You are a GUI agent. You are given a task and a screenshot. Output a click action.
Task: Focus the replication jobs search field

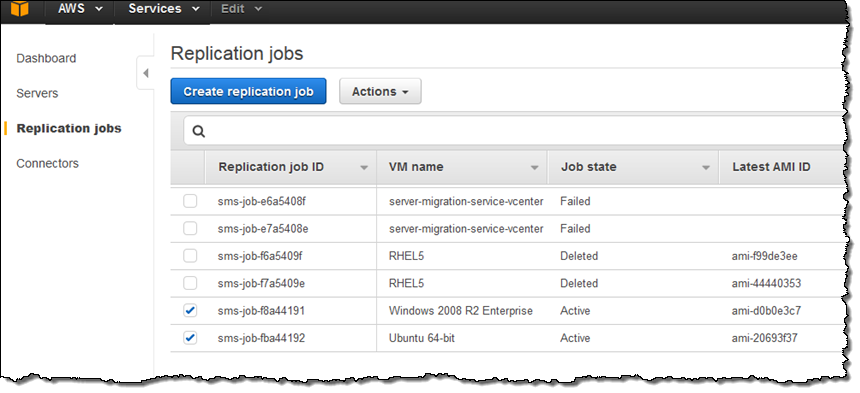[x=516, y=132]
